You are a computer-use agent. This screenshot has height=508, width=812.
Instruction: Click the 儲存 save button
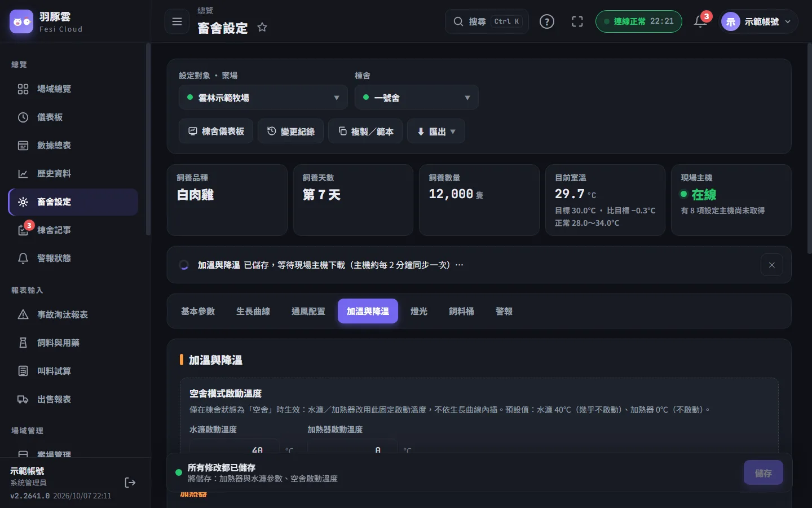point(764,473)
